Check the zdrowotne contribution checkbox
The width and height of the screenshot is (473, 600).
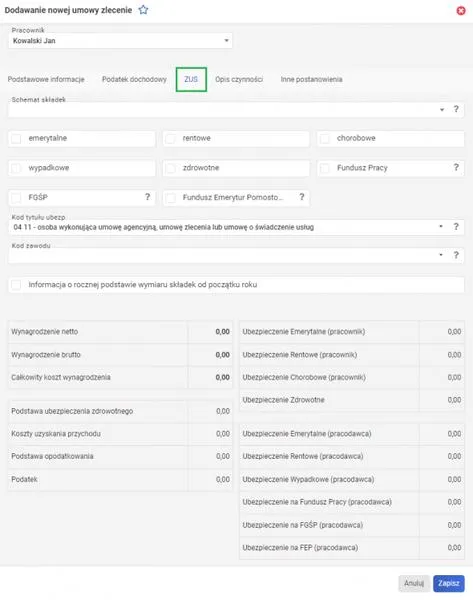click(x=171, y=168)
